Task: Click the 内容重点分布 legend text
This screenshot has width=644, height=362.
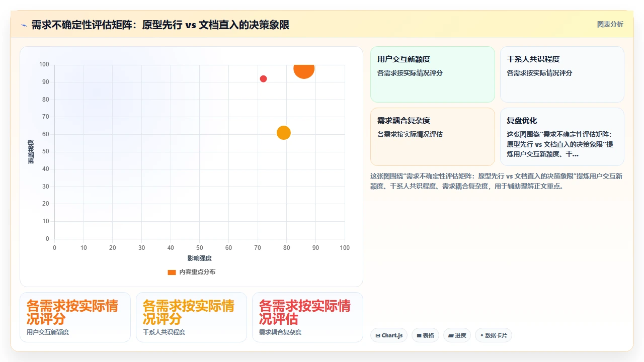Action: pos(197,272)
